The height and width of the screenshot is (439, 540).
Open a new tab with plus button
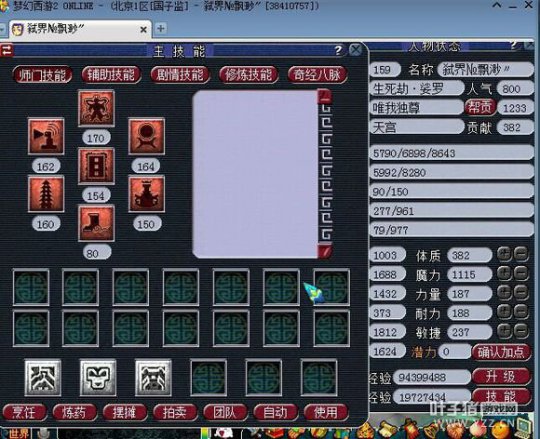[x=160, y=28]
